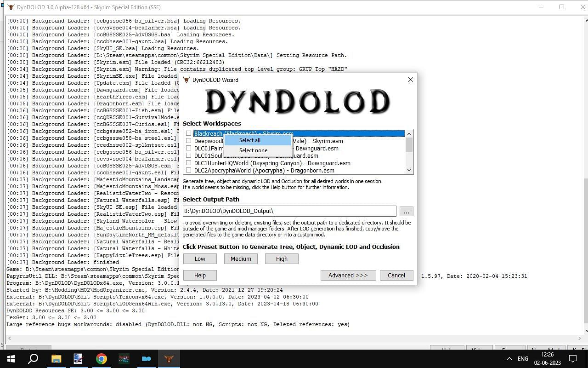
Task: Tick the DLC2ApocryphaWorld checkbox
Action: click(188, 170)
